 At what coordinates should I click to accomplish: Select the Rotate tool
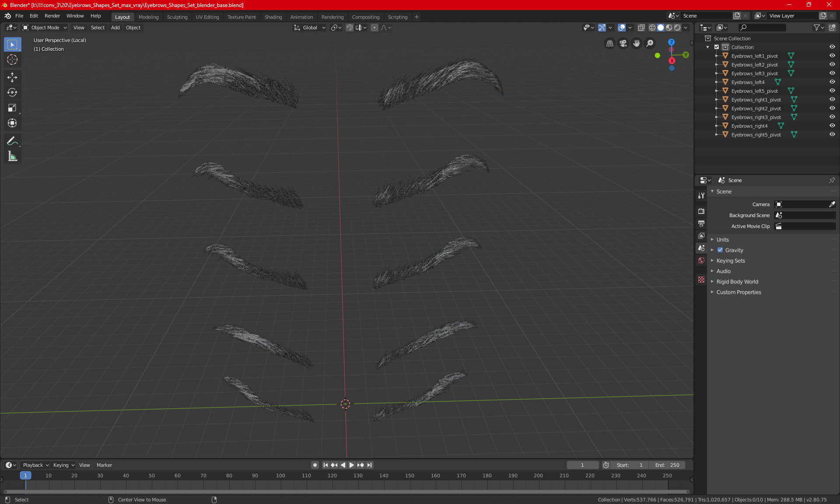click(12, 92)
